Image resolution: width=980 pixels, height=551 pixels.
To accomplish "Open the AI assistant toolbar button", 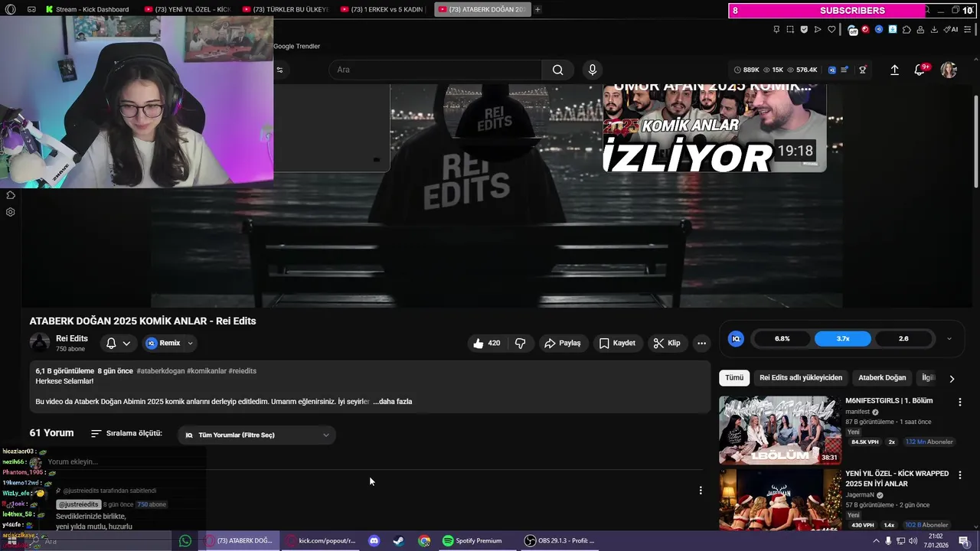I will point(952,29).
